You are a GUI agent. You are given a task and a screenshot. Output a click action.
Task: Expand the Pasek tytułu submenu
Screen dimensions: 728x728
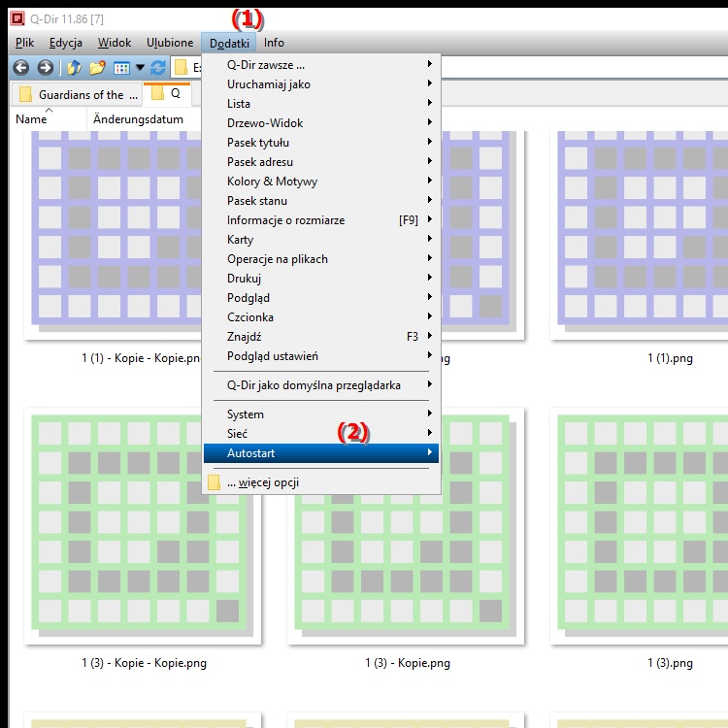321,143
